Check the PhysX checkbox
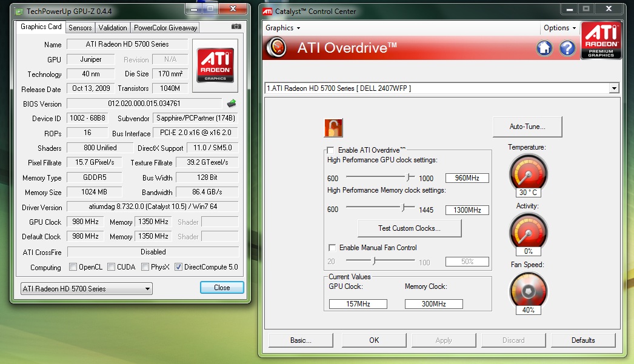This screenshot has height=364, width=634. pos(145,267)
